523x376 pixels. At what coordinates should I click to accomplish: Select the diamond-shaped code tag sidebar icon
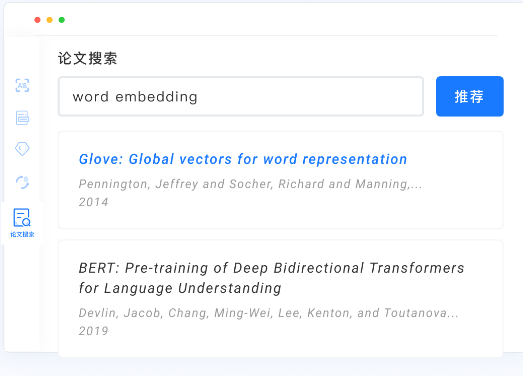point(22,149)
